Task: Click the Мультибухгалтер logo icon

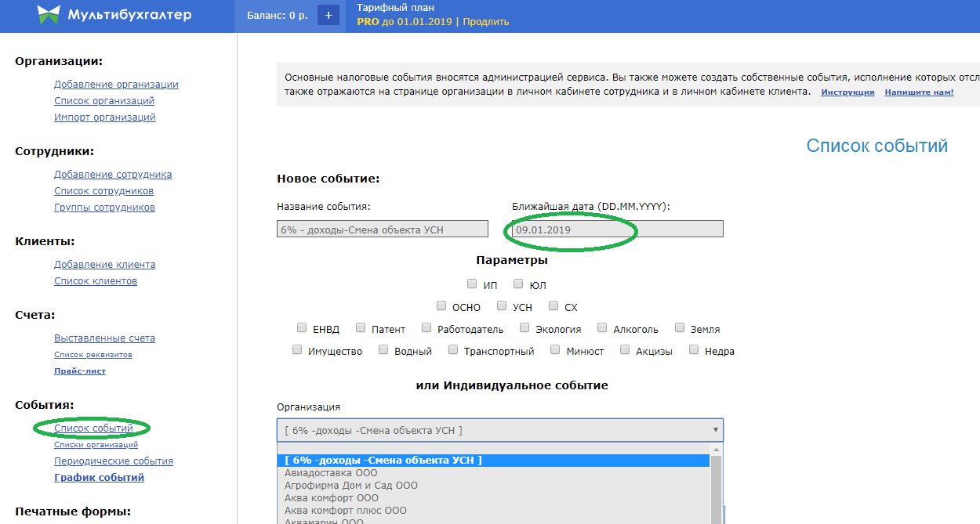Action: click(49, 15)
